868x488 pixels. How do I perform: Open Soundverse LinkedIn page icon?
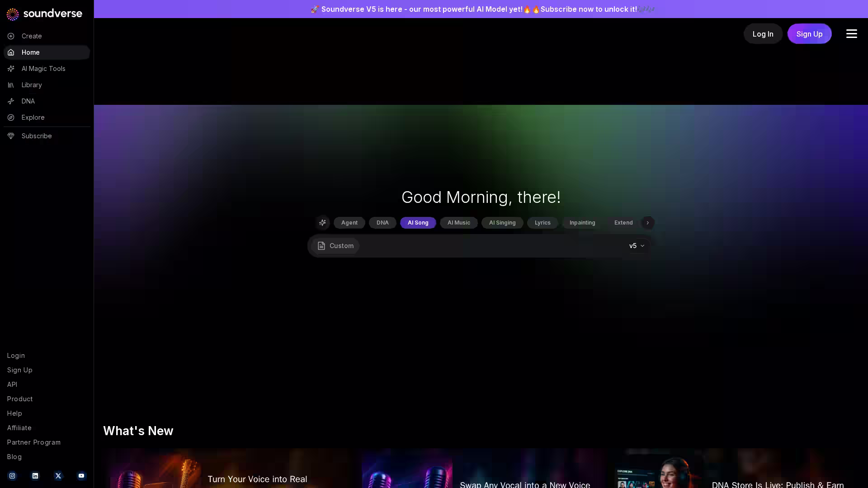[35, 476]
